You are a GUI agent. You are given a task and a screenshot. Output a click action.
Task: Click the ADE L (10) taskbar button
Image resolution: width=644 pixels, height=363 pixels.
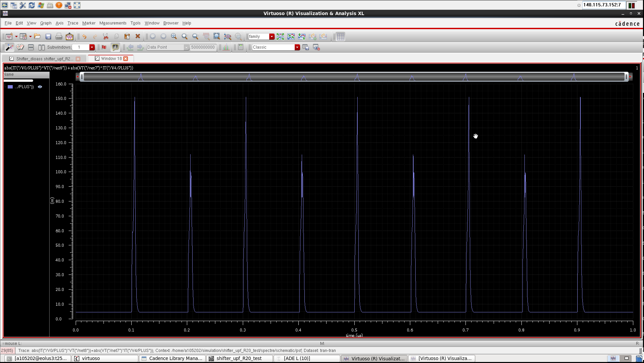[297, 358]
